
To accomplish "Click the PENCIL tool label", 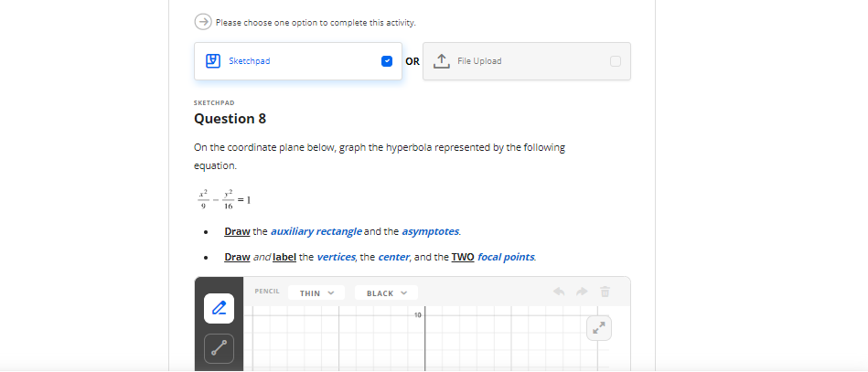I will pos(267,292).
